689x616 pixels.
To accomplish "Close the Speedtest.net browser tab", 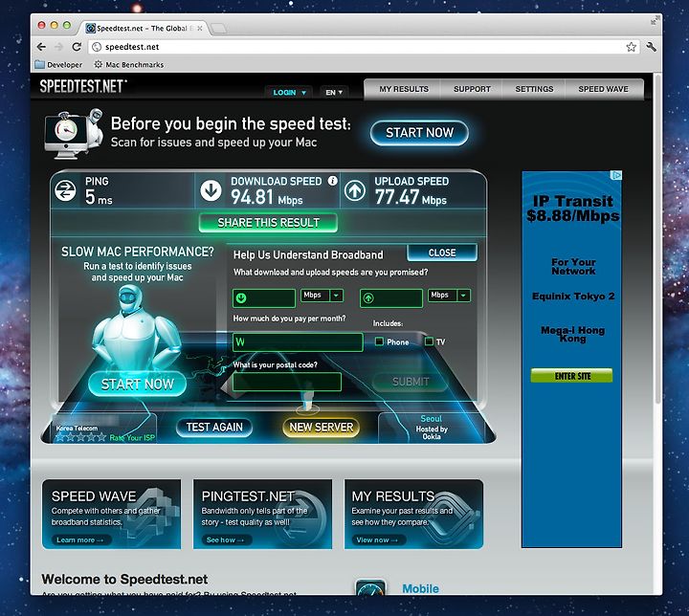I will [x=200, y=28].
